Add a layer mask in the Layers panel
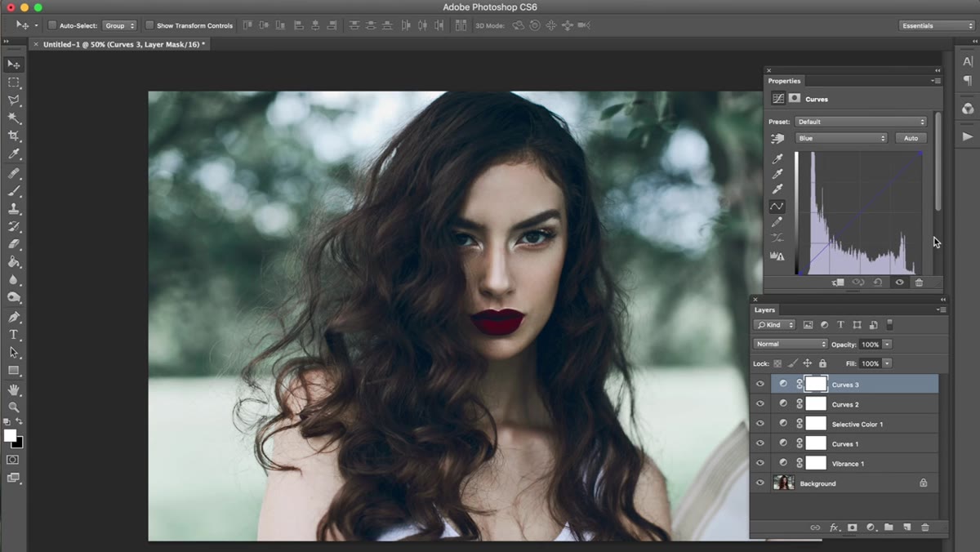This screenshot has height=552, width=980. (x=852, y=528)
